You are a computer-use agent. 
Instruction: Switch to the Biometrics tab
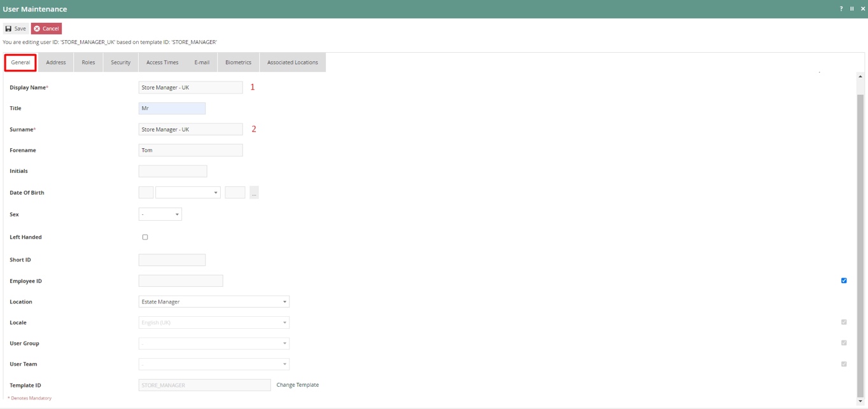click(238, 62)
